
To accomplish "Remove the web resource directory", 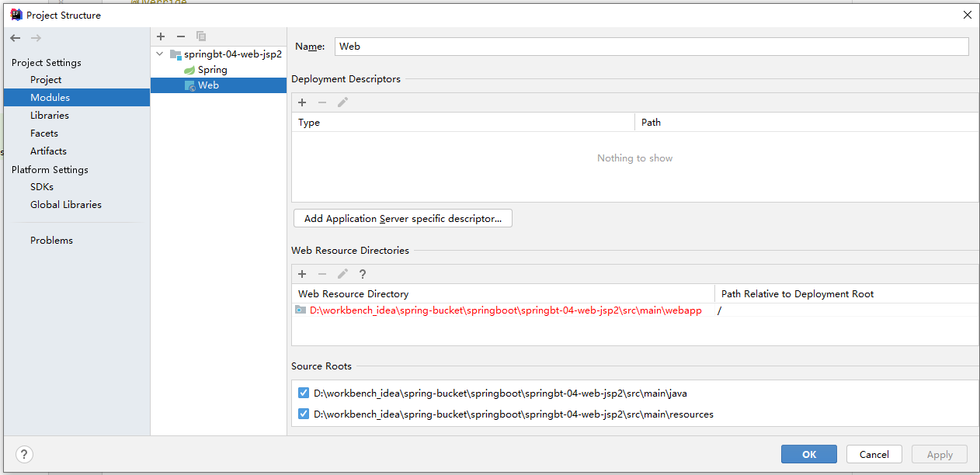I will point(322,274).
